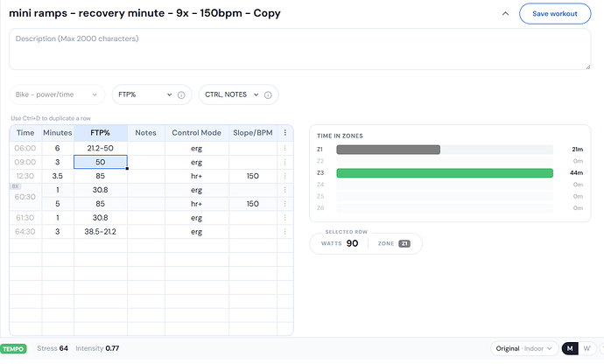Open row menu for the 21.2-50 row
The height and width of the screenshot is (364, 604).
(285, 148)
